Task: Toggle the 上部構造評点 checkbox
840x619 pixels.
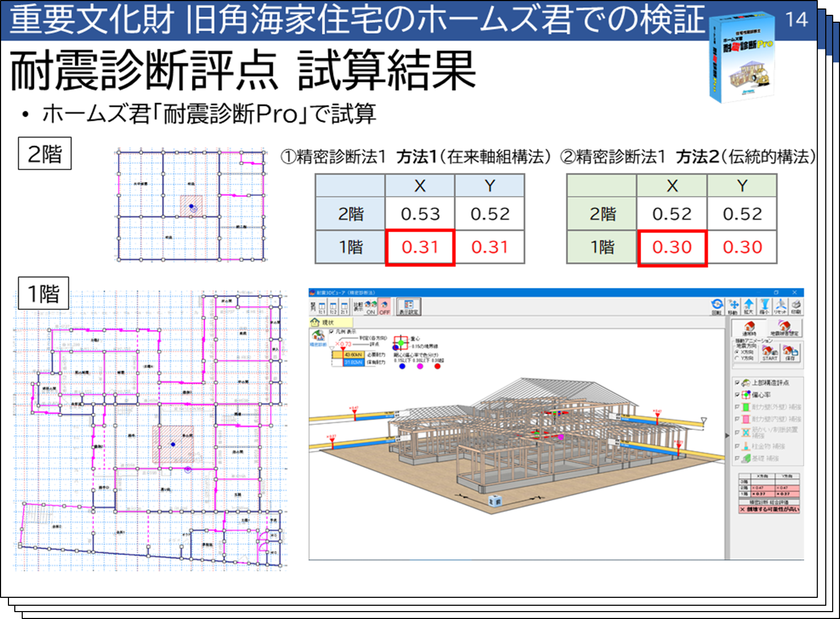Action: (x=737, y=383)
